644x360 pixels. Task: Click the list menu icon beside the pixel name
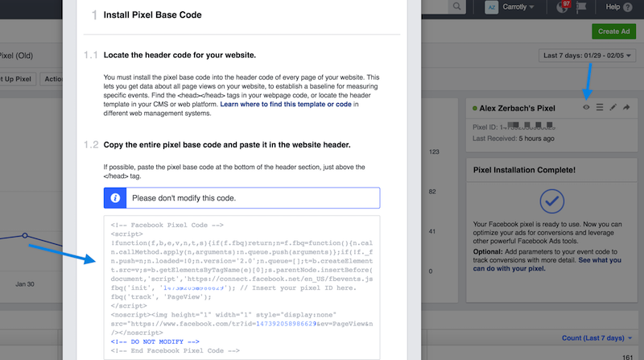coord(600,107)
